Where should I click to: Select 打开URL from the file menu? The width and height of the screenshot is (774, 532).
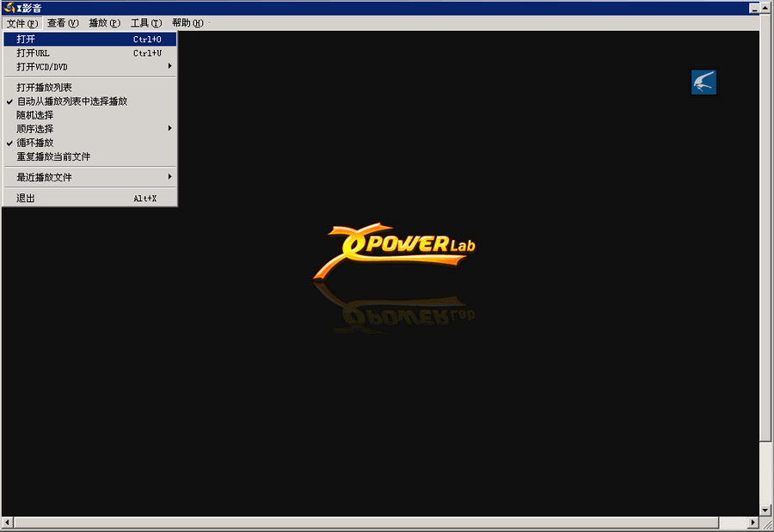point(89,52)
